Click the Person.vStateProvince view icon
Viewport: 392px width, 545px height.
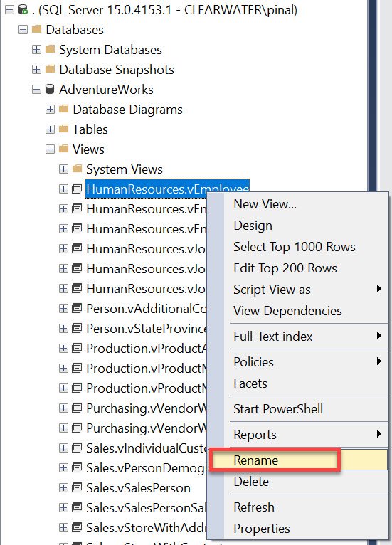click(x=77, y=328)
